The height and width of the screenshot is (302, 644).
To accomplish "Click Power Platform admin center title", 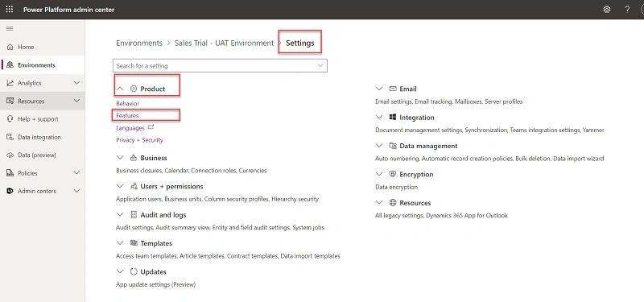I will point(68,10).
